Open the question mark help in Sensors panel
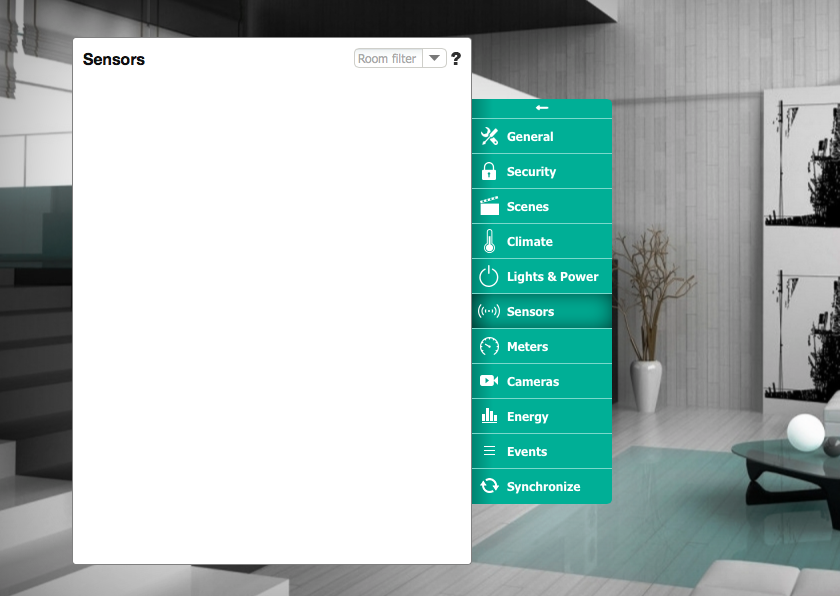This screenshot has height=596, width=840. [x=456, y=59]
